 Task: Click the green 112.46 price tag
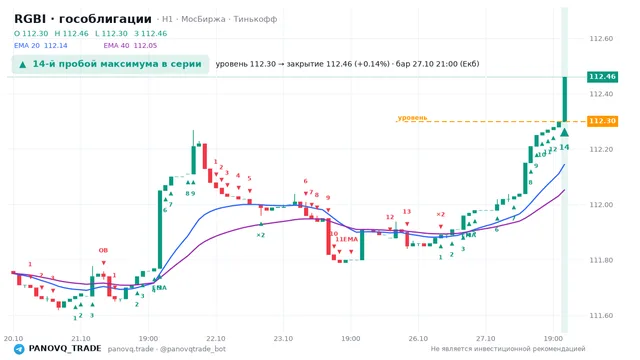click(x=602, y=77)
